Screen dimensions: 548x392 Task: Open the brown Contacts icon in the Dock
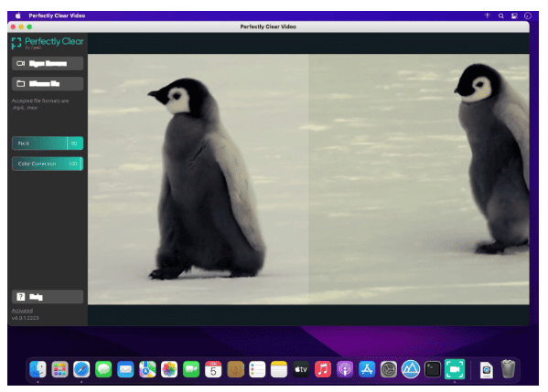(x=235, y=369)
